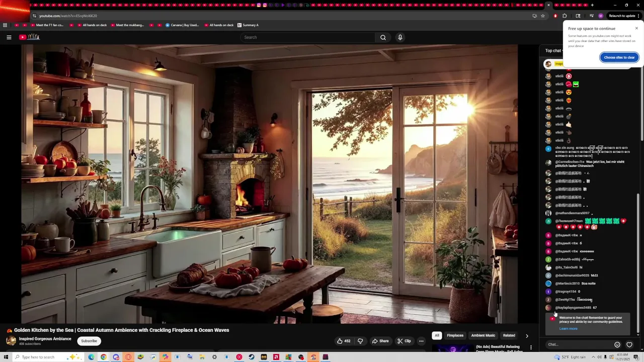Open the YouTube guide hamburger menu
This screenshot has width=644, height=362.
coord(9,37)
